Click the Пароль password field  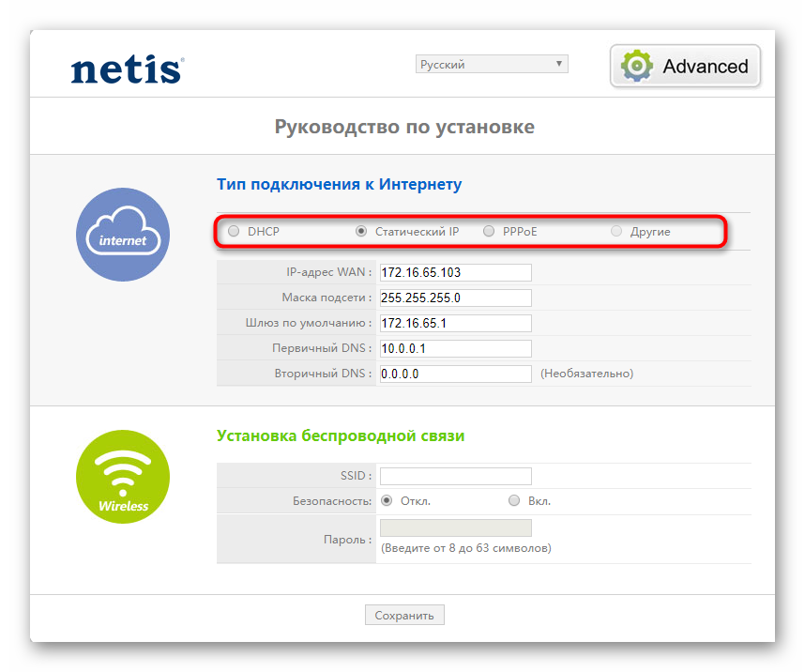pyautogui.click(x=454, y=527)
